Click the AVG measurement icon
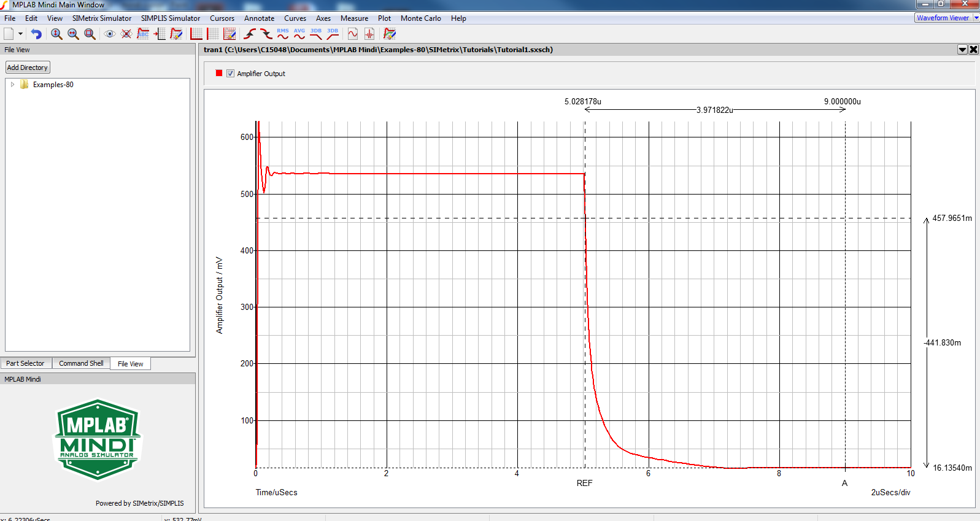Image resolution: width=980 pixels, height=521 pixels. click(299, 34)
